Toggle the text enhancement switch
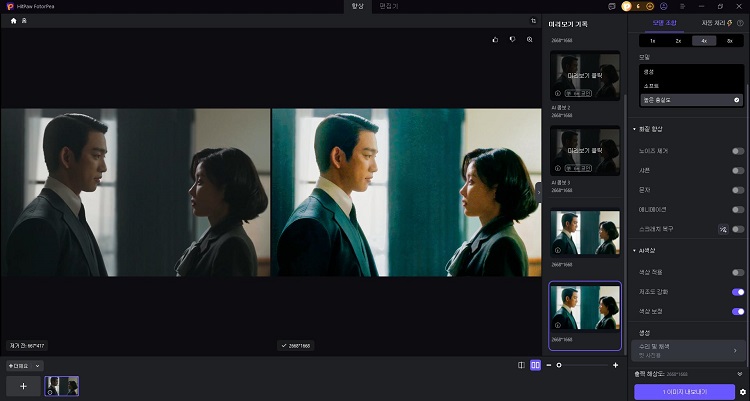Viewport: 750px width, 401px height. click(x=738, y=190)
